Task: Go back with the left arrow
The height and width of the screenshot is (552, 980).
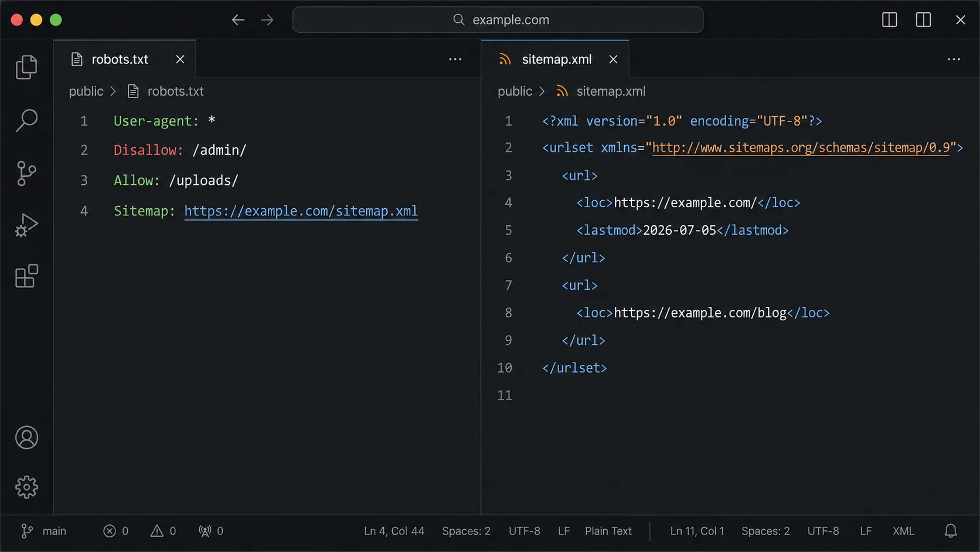Action: coord(238,20)
